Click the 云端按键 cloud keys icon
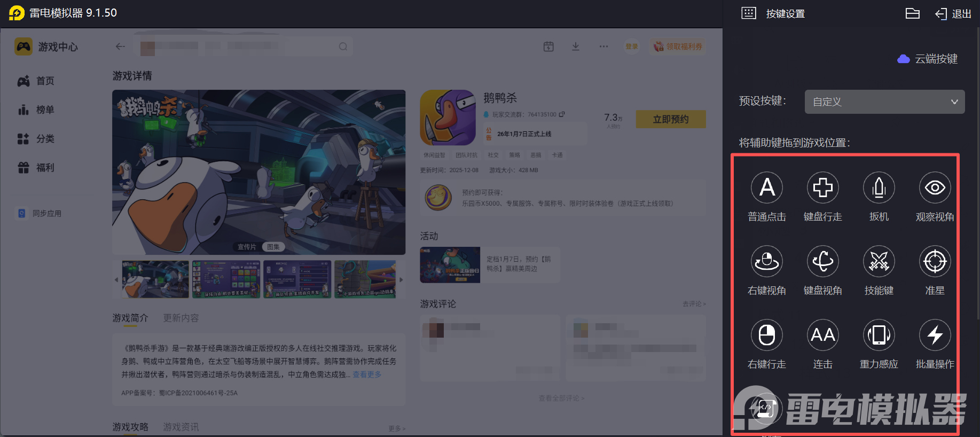The height and width of the screenshot is (437, 980). (x=904, y=59)
